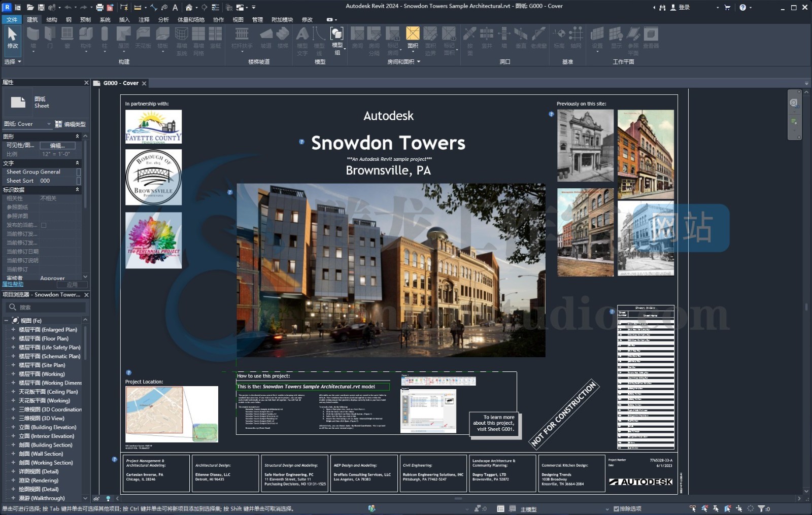
Task: Toggle select pinned elements icon in status bar
Action: tap(716, 508)
